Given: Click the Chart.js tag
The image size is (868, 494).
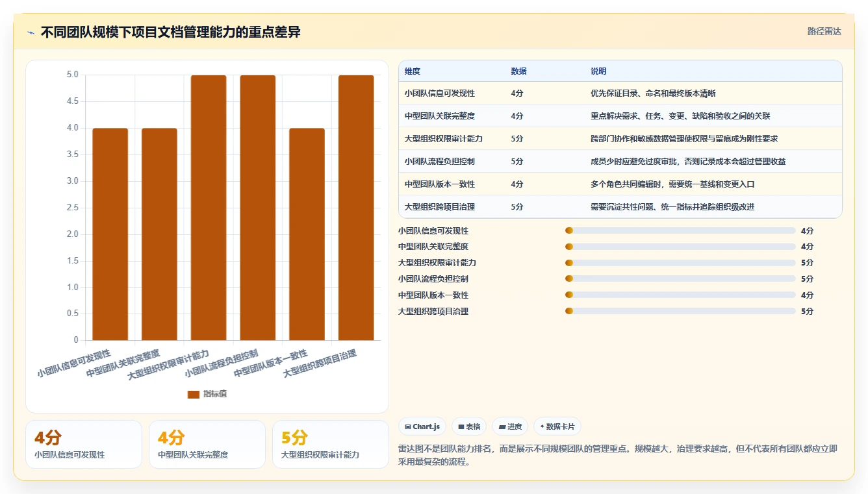Looking at the screenshot, I should click(422, 426).
